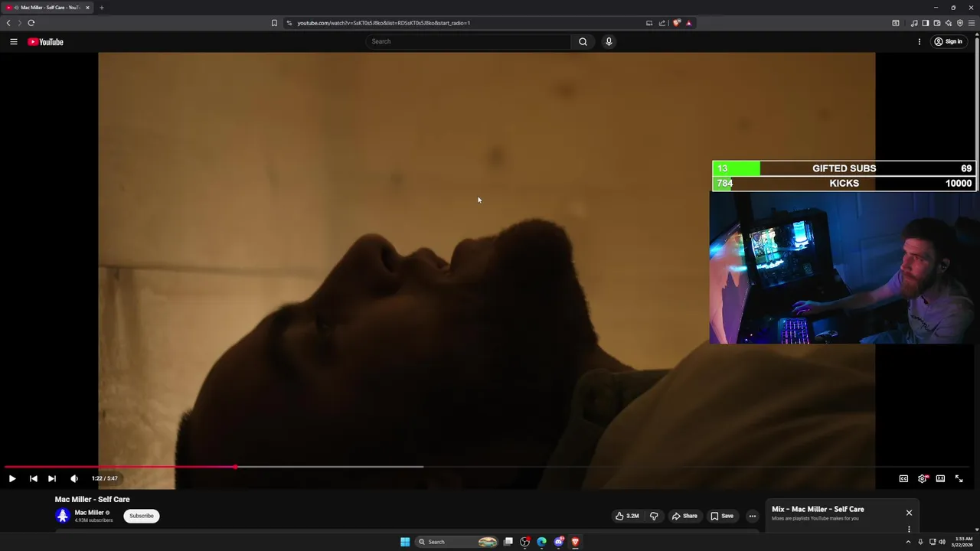
Task: Open Brave Wallet icon
Action: tap(937, 23)
